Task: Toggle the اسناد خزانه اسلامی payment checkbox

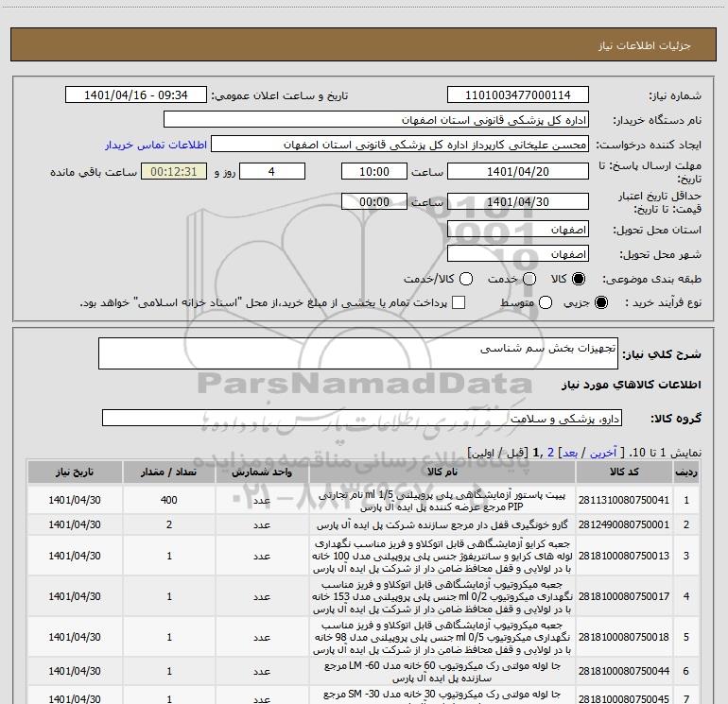Action: [459, 302]
